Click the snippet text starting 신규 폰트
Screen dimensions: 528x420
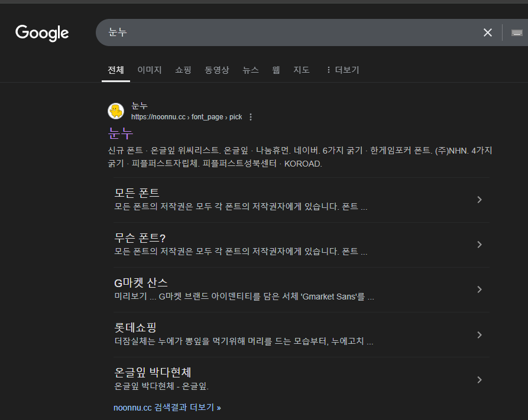tap(300, 157)
